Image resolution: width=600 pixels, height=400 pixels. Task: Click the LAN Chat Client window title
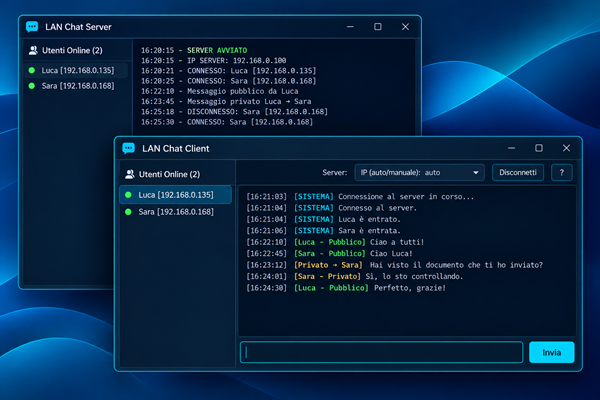(x=176, y=149)
